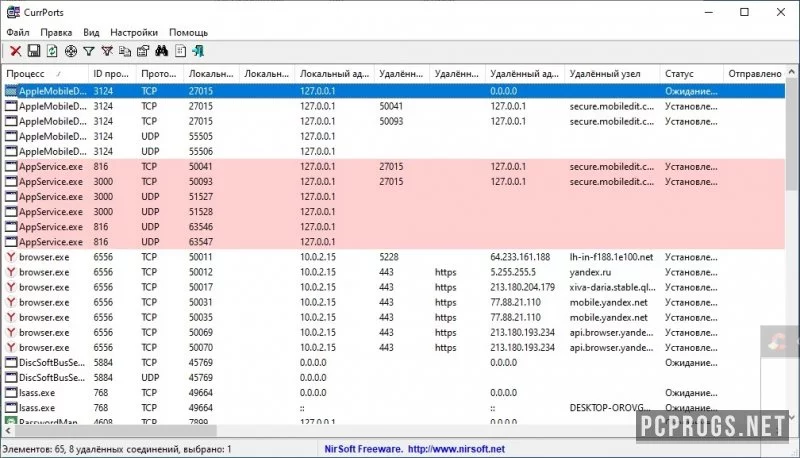Viewport: 800px width, 458px height.
Task: Sort by the Удалённый ад... column header
Action: point(524,73)
